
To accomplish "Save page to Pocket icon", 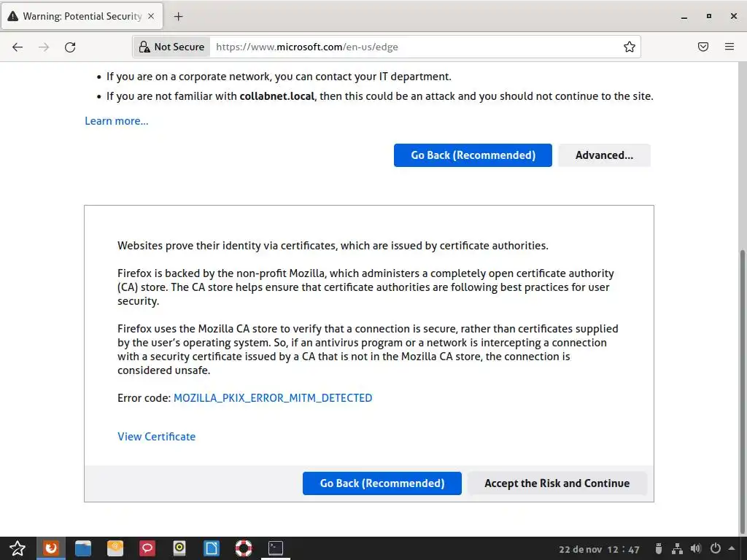I will tap(703, 47).
